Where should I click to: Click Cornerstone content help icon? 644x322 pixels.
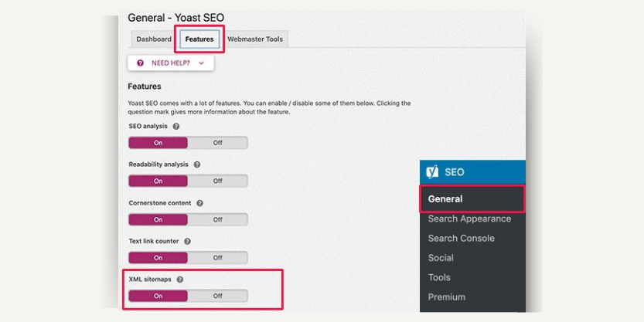pyautogui.click(x=199, y=203)
